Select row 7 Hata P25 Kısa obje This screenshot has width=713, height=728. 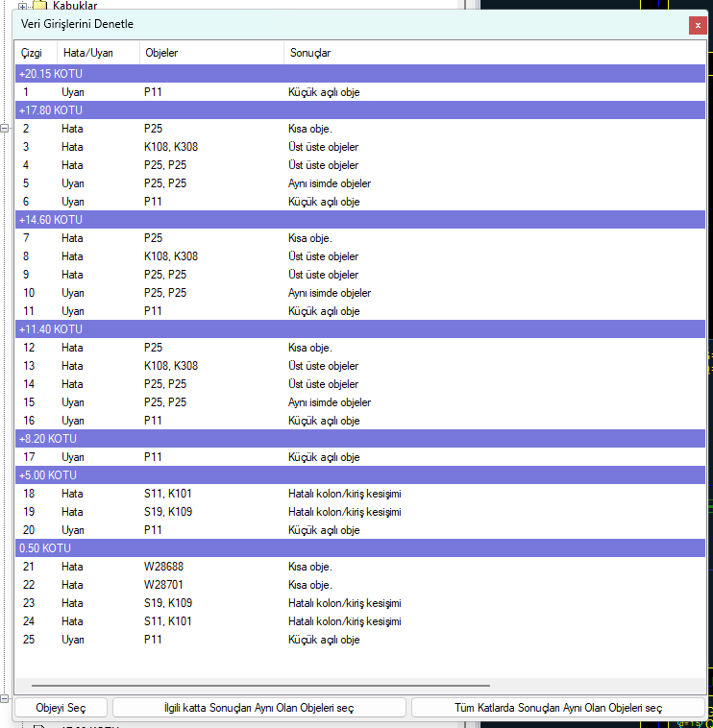tap(360, 238)
